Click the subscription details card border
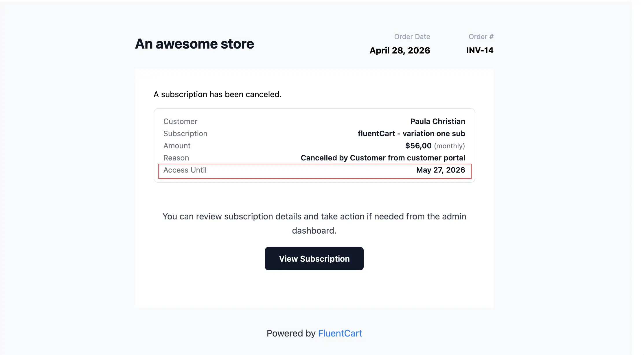Viewport: 644px width, 355px height. [314, 109]
